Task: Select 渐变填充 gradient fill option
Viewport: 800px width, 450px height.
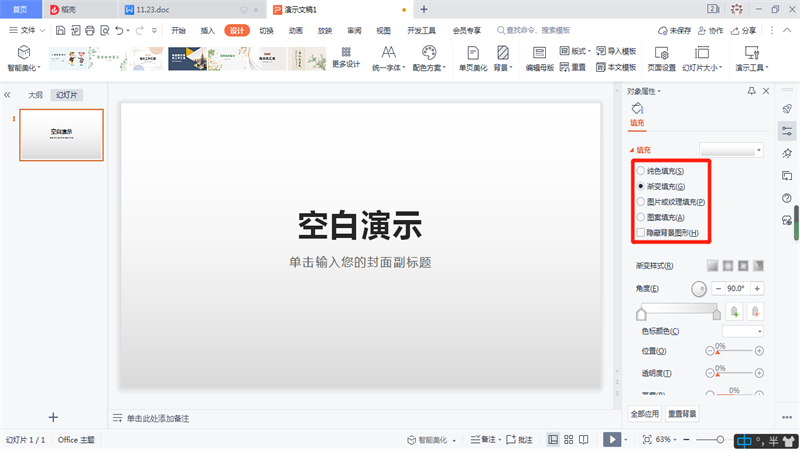Action: click(x=661, y=186)
